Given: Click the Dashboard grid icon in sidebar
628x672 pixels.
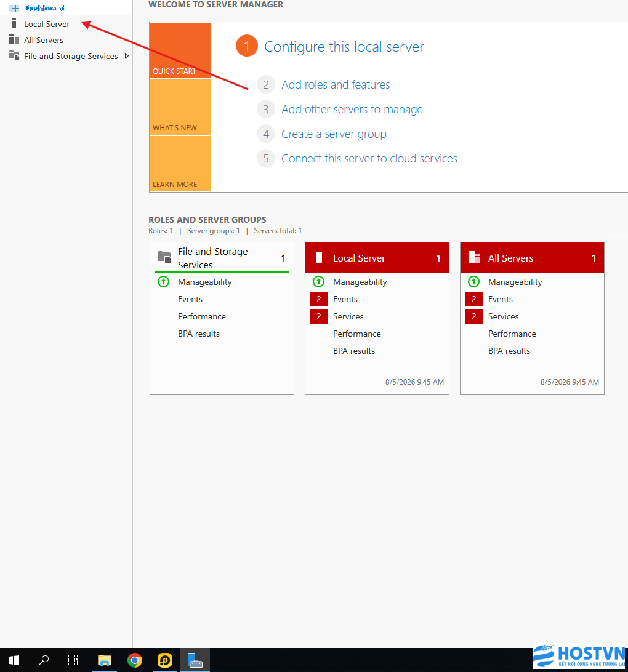Looking at the screenshot, I should [14, 8].
